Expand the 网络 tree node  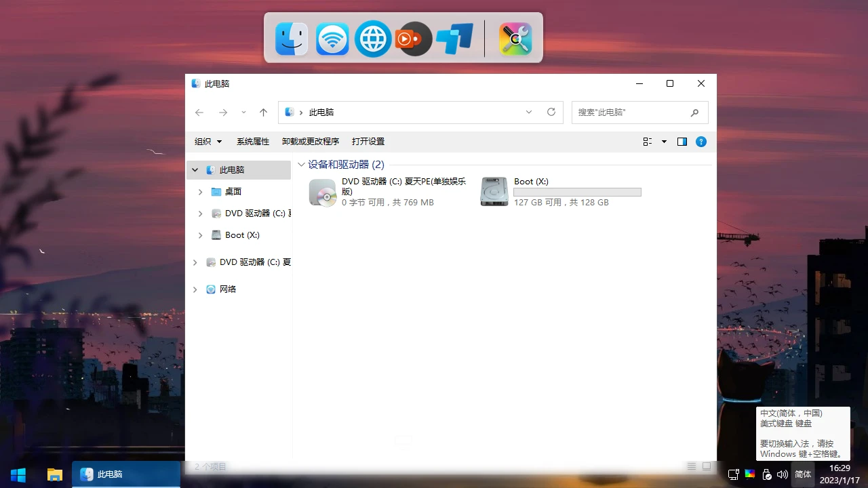(195, 289)
